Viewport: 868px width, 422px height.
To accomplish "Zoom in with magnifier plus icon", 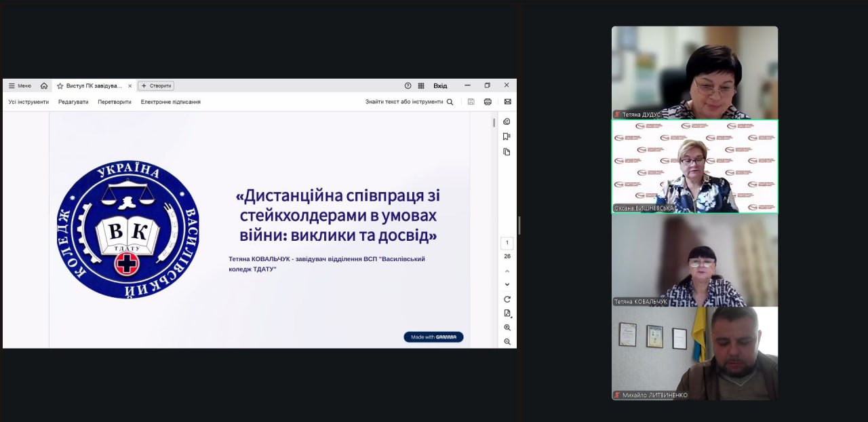I will [x=507, y=328].
